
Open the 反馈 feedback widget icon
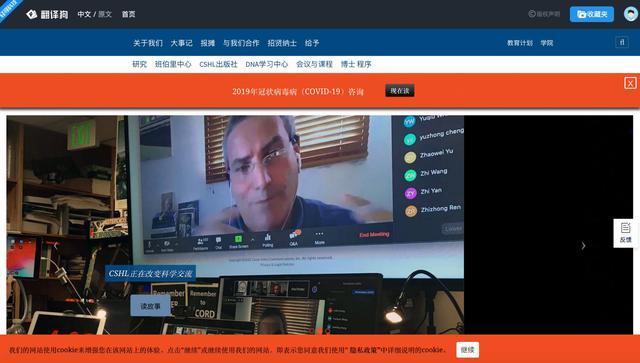coord(625,233)
